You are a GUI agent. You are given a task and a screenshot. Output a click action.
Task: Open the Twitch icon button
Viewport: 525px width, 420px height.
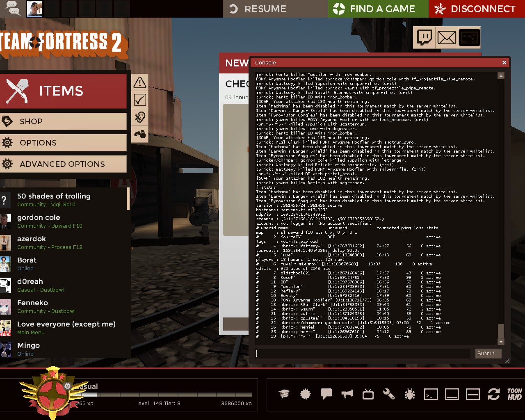(x=424, y=38)
